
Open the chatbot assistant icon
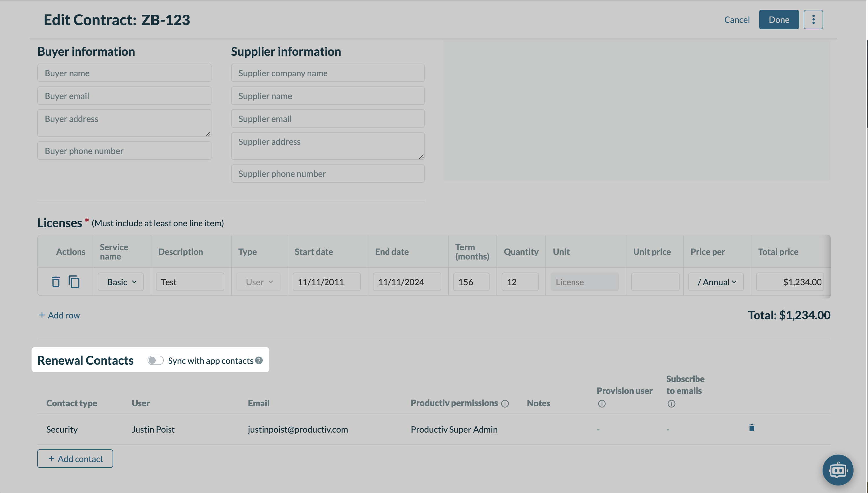(x=838, y=470)
